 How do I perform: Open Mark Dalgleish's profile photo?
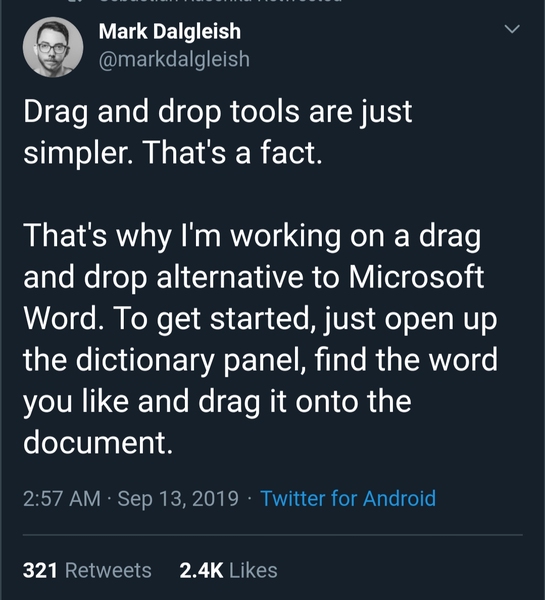(x=53, y=47)
